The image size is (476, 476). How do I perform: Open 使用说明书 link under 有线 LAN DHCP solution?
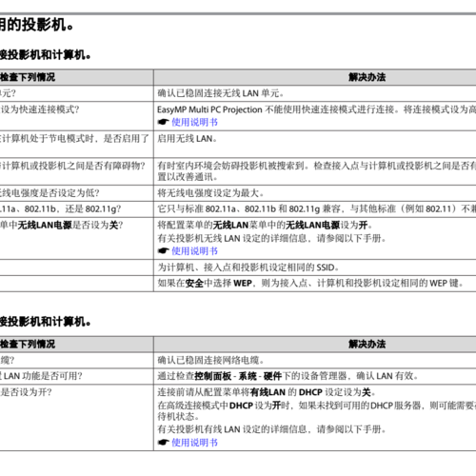coord(194,443)
